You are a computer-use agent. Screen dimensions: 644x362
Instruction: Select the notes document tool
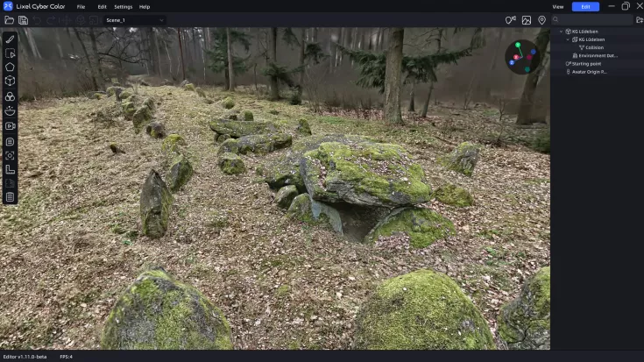[x=10, y=142]
